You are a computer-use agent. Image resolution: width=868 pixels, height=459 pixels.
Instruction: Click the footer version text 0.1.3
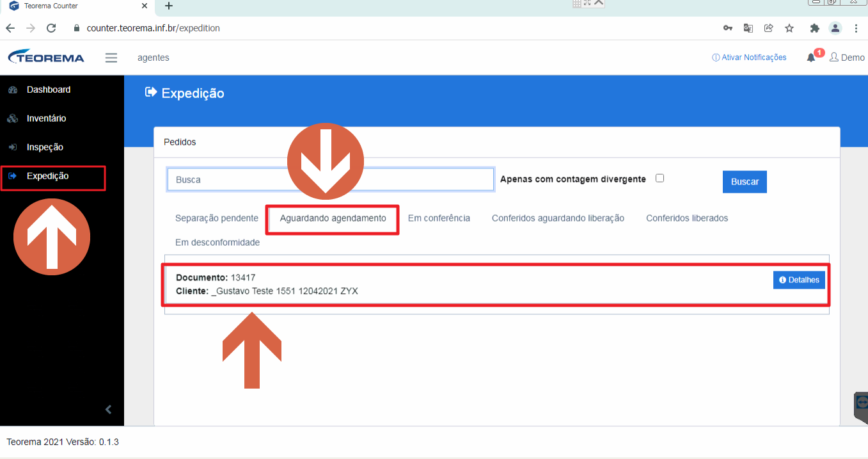(109, 442)
